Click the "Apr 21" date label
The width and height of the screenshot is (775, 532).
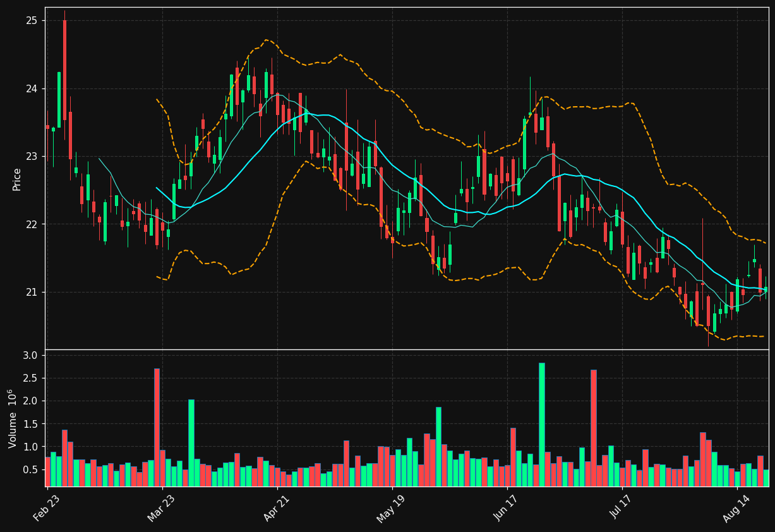click(277, 509)
